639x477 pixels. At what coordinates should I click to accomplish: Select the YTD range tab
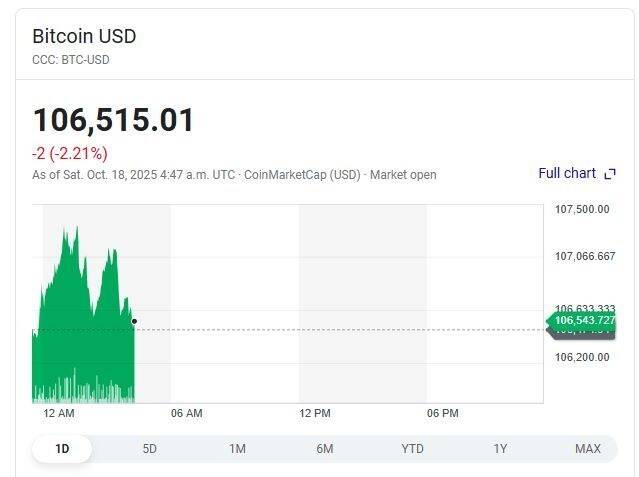pyautogui.click(x=412, y=449)
